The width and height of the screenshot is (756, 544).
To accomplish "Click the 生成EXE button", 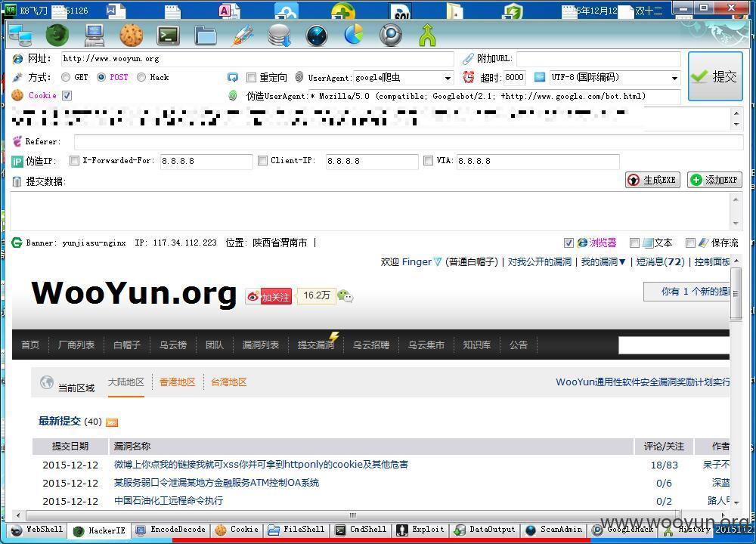I will 652,180.
